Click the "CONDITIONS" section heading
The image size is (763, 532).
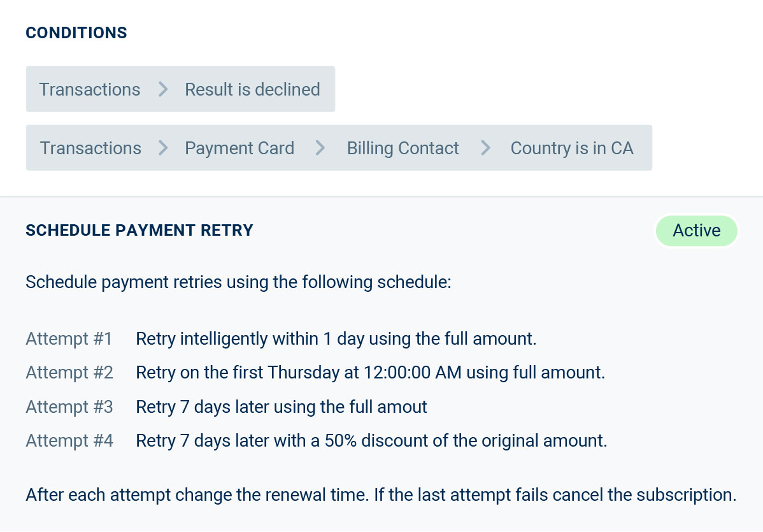(x=76, y=33)
